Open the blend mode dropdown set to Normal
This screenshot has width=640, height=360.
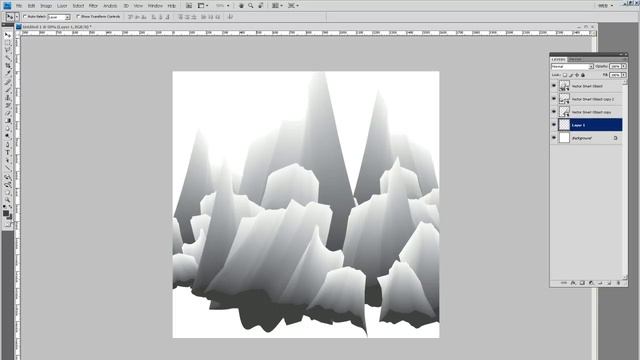pos(572,66)
